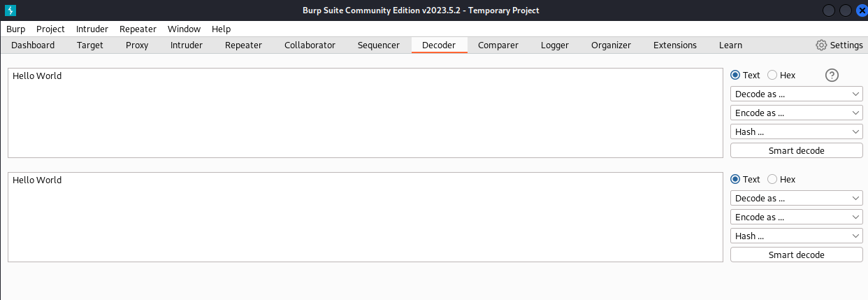
Task: Open the Decoder help question mark icon
Action: pyautogui.click(x=832, y=76)
